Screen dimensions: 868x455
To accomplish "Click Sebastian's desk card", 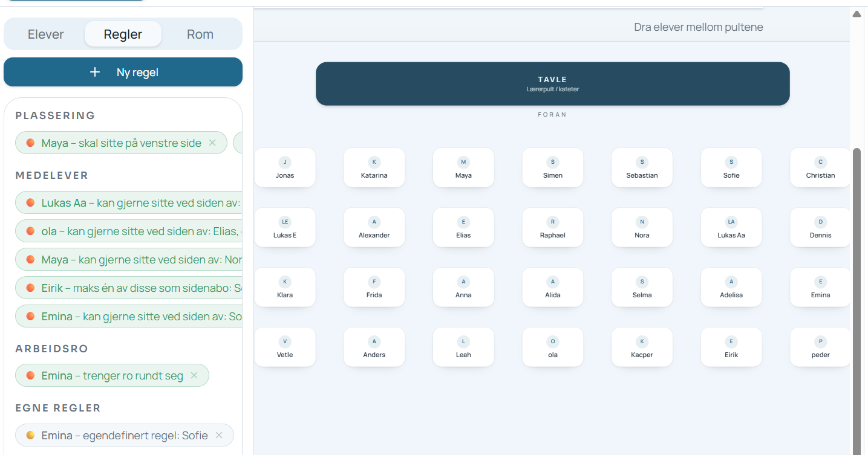I will pos(642,168).
